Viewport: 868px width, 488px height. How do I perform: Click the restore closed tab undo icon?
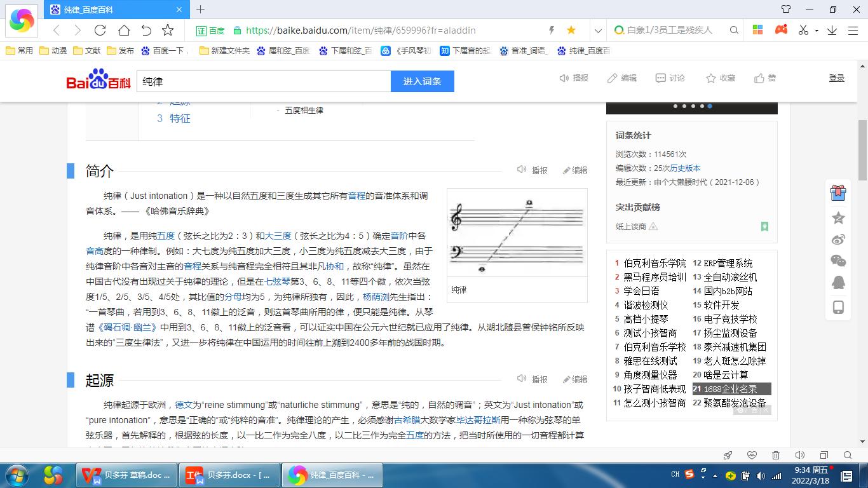pos(146,30)
